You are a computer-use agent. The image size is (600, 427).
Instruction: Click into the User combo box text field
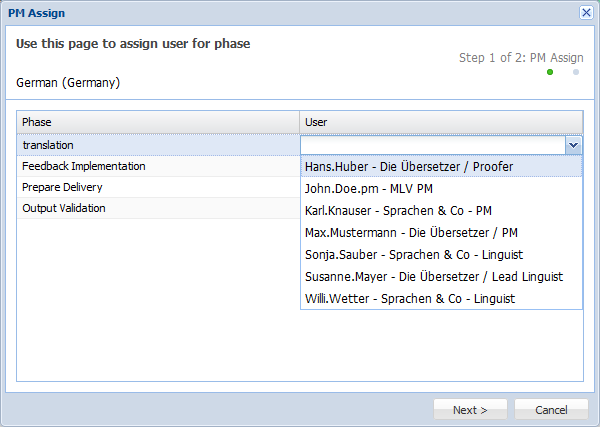432,145
